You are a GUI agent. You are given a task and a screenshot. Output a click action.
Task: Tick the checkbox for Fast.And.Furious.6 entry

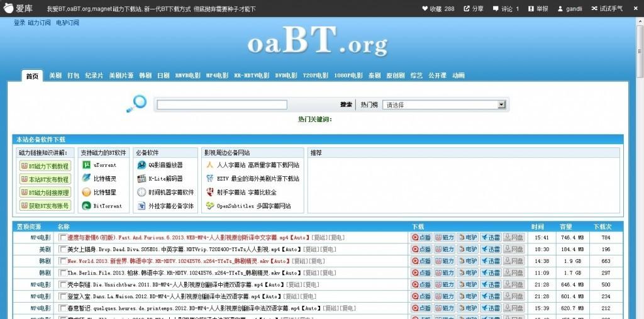[62, 237]
